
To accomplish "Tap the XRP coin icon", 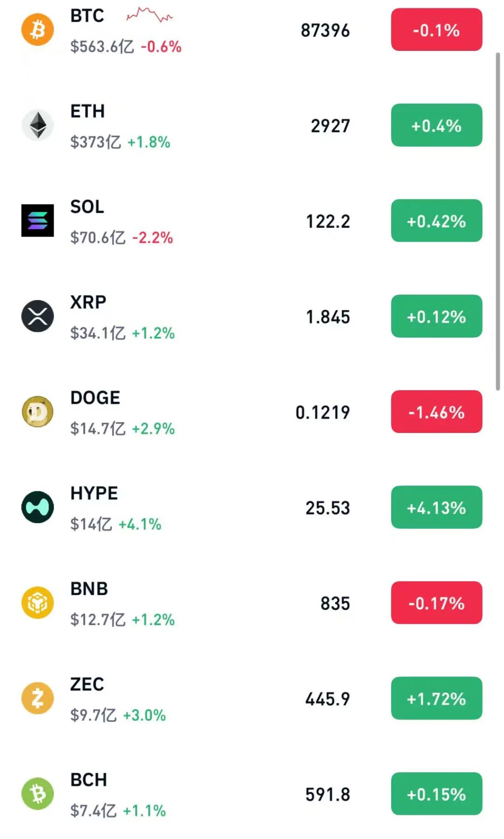I will pyautogui.click(x=38, y=316).
